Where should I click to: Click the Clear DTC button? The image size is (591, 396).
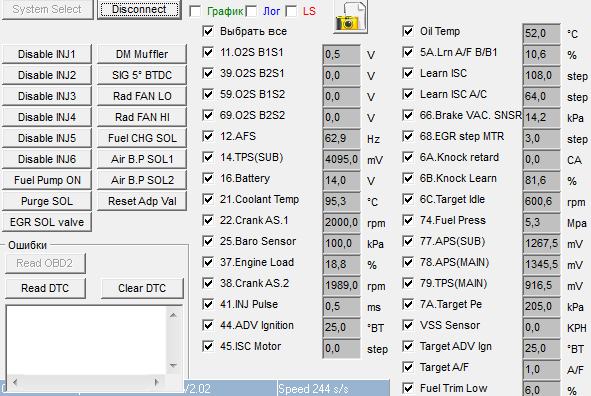(142, 288)
